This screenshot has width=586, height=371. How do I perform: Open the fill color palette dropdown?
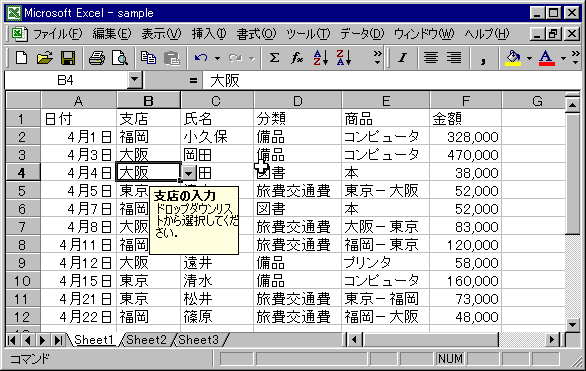point(529,58)
